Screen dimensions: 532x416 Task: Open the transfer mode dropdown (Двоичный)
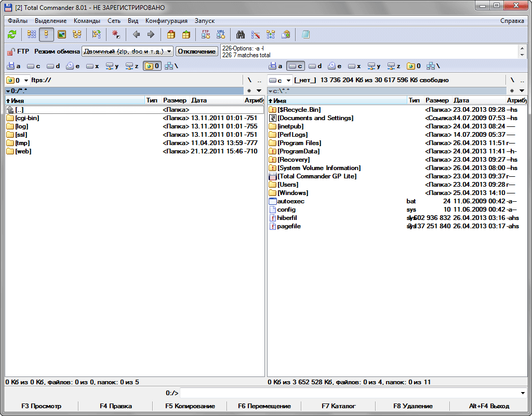pyautogui.click(x=128, y=51)
